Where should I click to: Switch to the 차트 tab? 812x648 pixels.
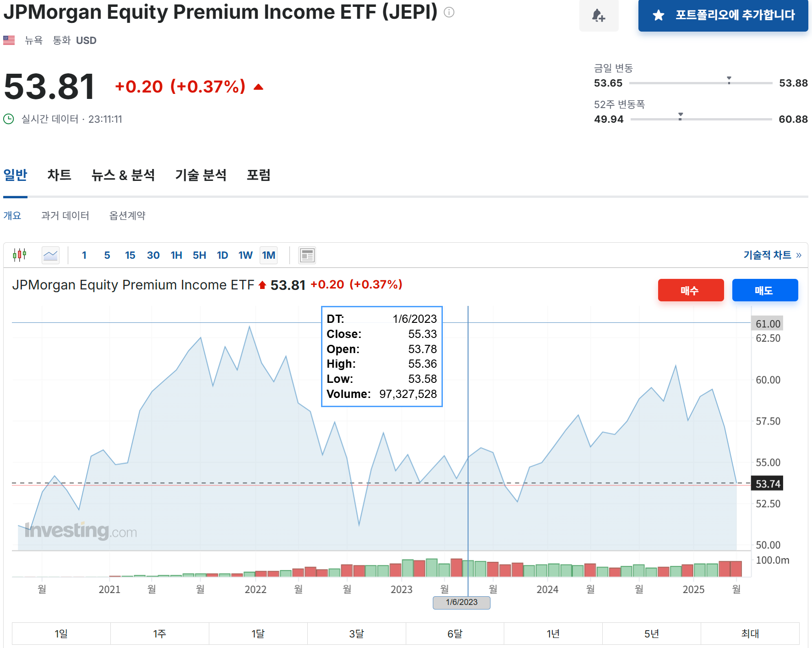60,175
